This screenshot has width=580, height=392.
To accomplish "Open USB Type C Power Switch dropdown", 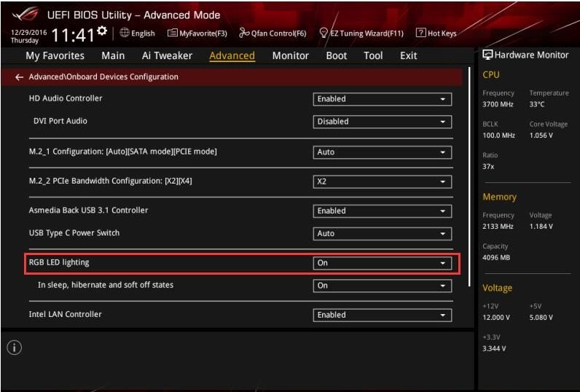I will (382, 233).
